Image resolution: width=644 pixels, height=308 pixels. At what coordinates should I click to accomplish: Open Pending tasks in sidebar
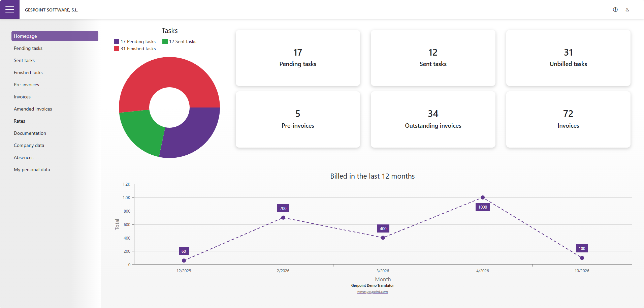pyautogui.click(x=55, y=48)
